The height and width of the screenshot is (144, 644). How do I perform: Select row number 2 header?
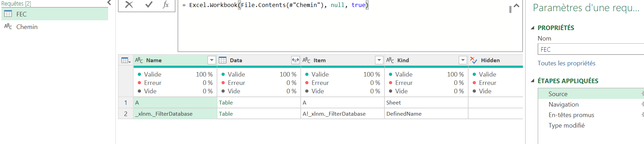tap(126, 114)
